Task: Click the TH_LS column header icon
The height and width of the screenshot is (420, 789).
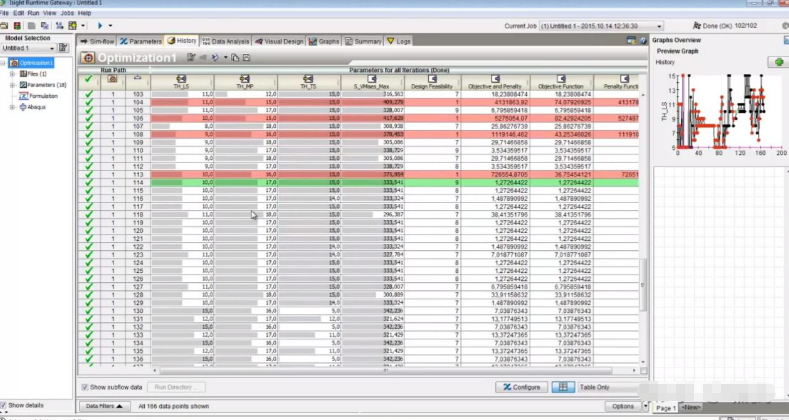Action: coord(180,79)
